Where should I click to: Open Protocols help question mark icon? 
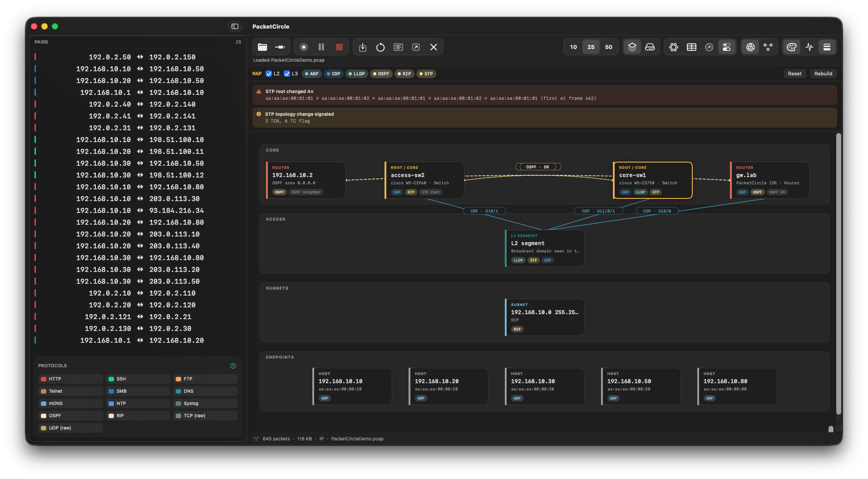[x=233, y=366]
